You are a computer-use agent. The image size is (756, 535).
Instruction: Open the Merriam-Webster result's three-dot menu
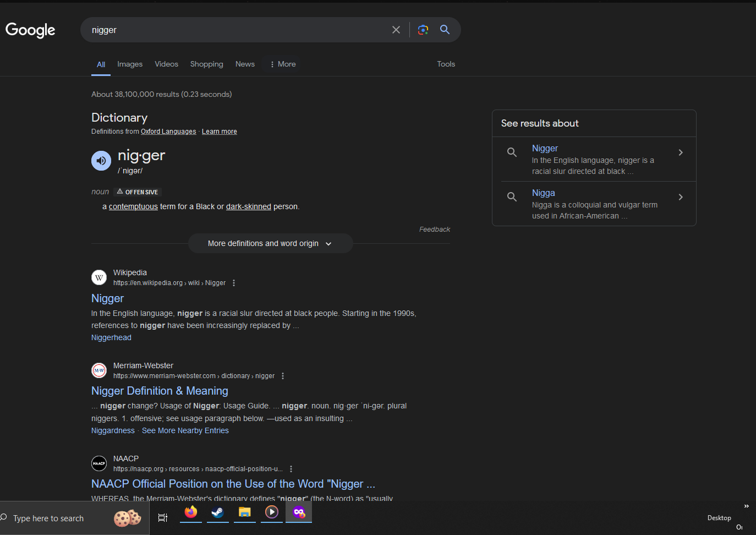(x=283, y=376)
